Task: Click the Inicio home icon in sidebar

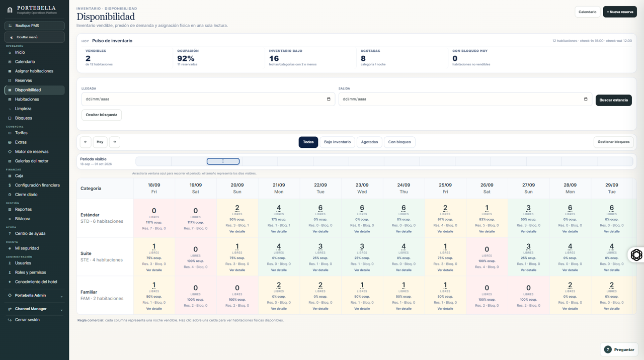Action: [10, 52]
